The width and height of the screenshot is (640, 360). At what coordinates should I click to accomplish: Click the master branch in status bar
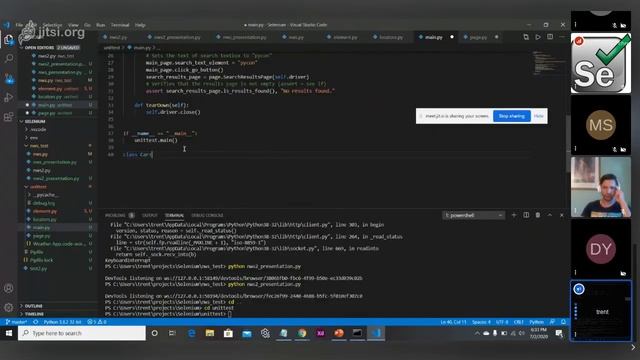pyautogui.click(x=16, y=322)
